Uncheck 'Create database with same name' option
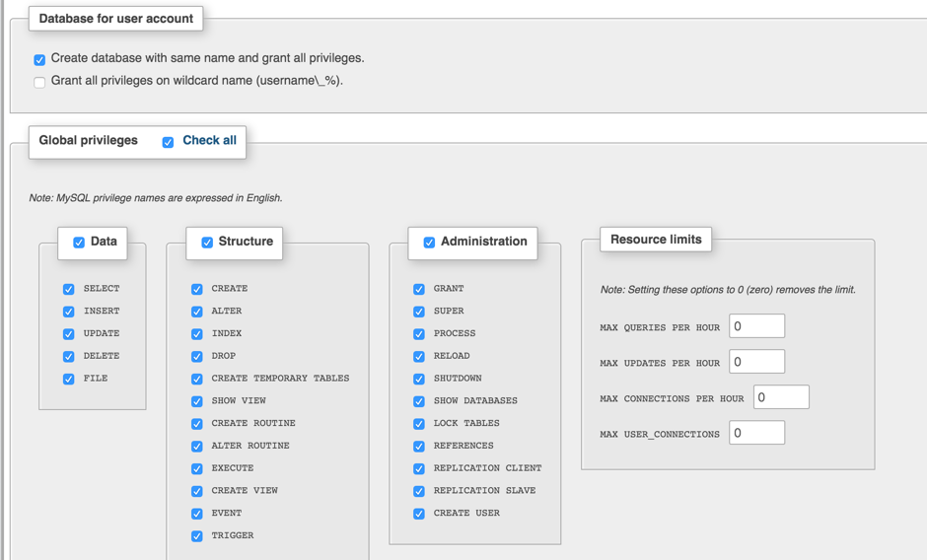 coord(39,60)
